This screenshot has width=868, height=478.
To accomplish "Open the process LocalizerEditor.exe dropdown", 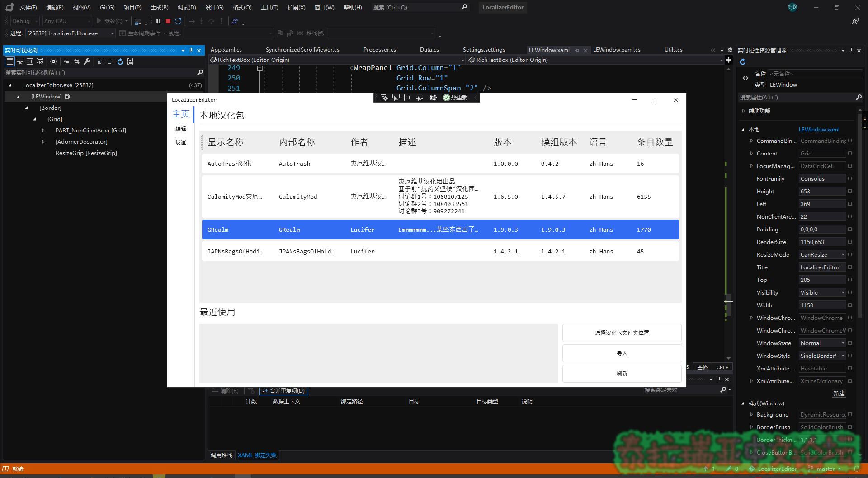I will point(71,33).
